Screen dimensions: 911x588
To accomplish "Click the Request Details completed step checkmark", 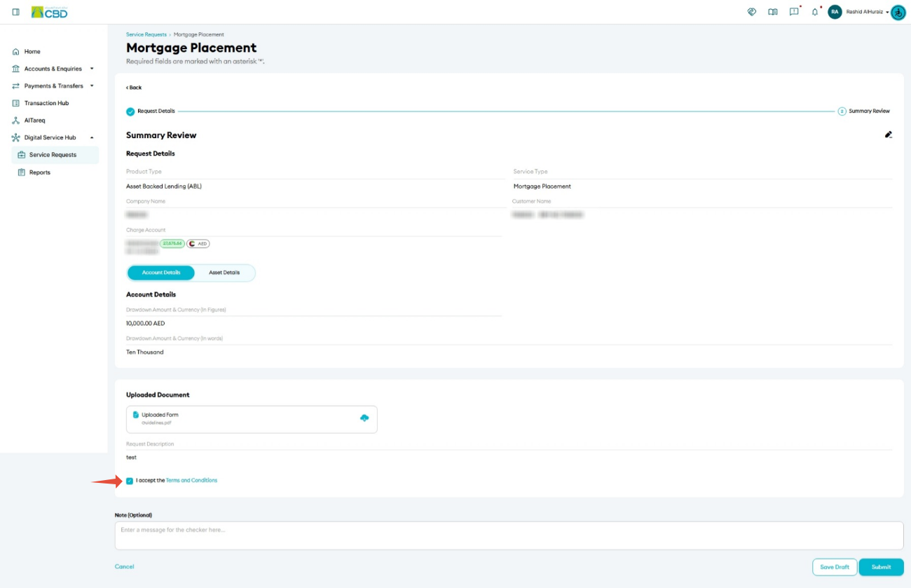I will [130, 111].
